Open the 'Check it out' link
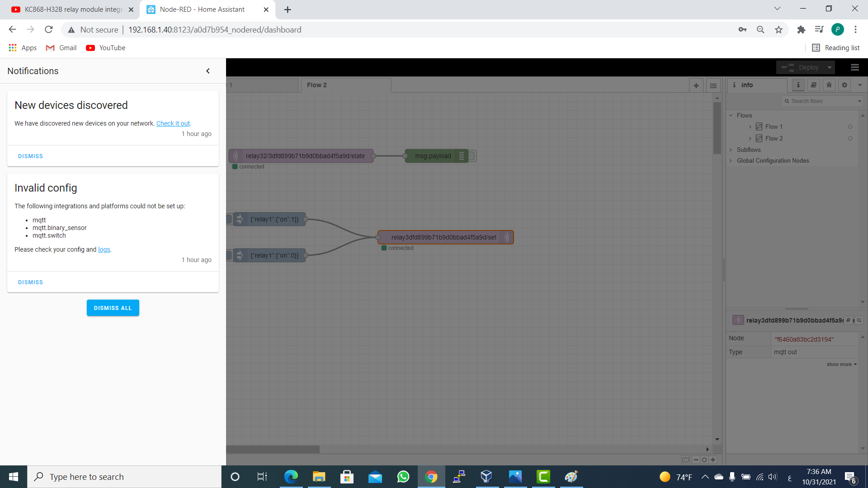The width and height of the screenshot is (868, 488). 173,123
